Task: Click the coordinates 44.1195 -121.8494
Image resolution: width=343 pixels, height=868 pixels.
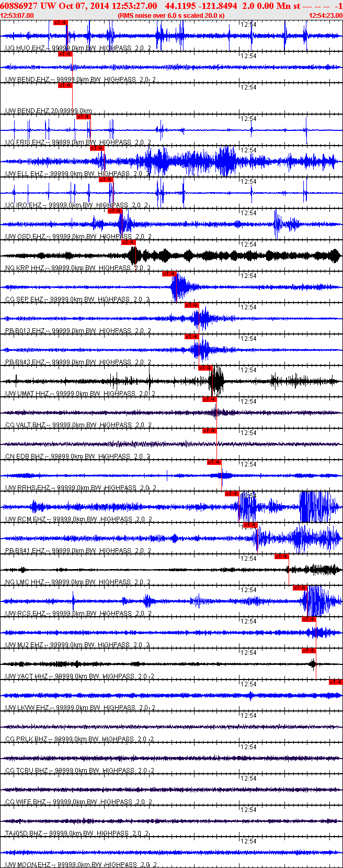Action: tap(201, 6)
